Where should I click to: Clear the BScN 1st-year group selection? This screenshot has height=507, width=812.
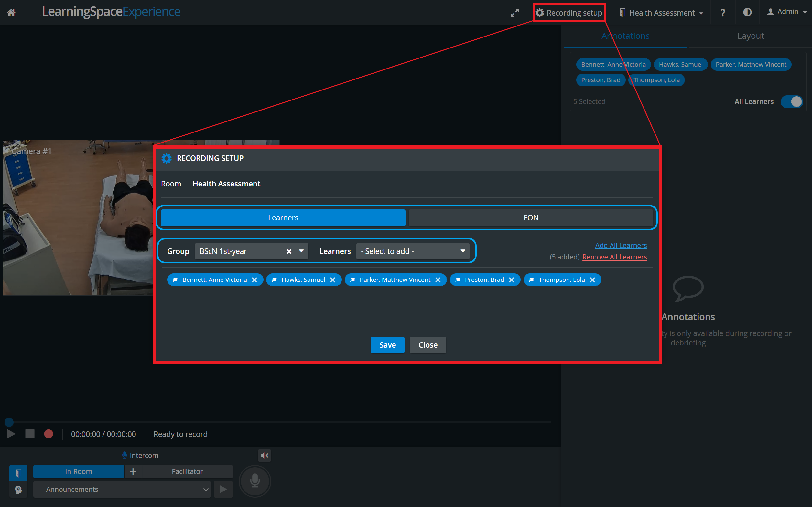[x=289, y=251]
